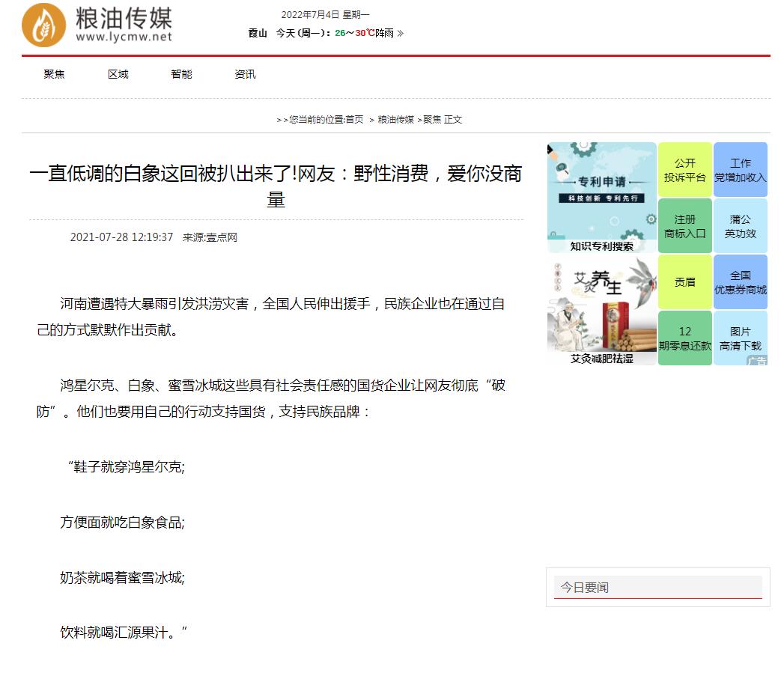Click the 今日要闻 section header
The height and width of the screenshot is (673, 784).
point(658,588)
